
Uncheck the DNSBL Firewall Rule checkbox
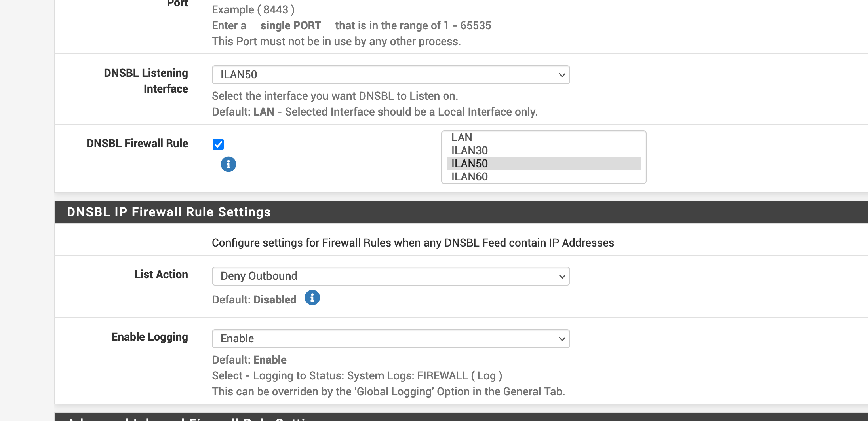(218, 144)
